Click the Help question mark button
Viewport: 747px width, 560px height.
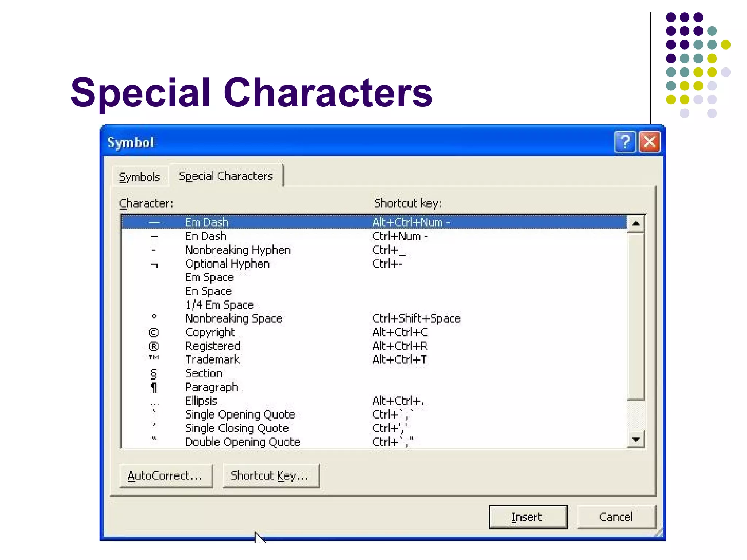point(625,141)
